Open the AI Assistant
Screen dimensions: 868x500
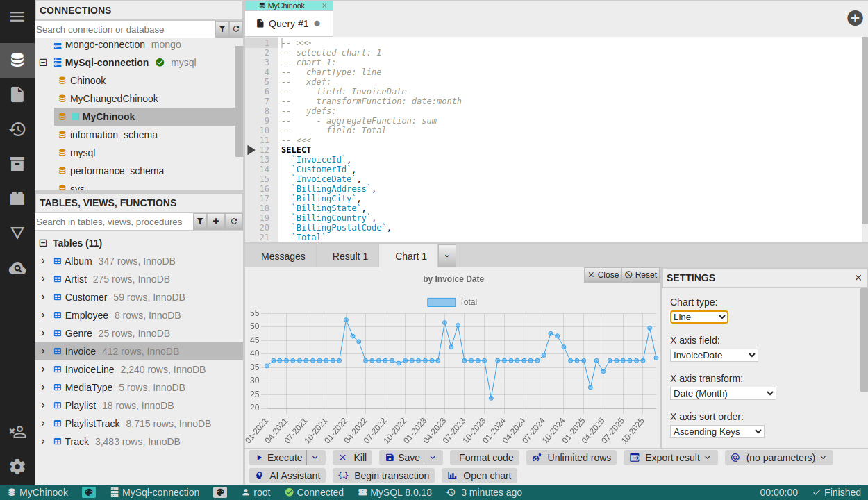pyautogui.click(x=288, y=476)
